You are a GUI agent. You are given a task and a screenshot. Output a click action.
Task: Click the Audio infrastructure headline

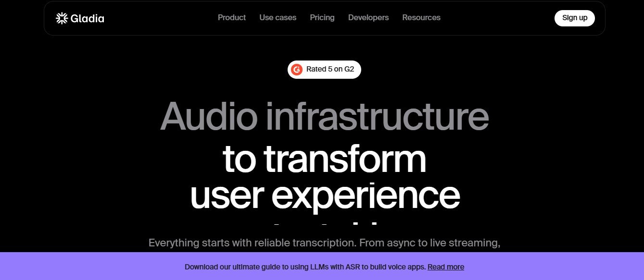coord(326,116)
